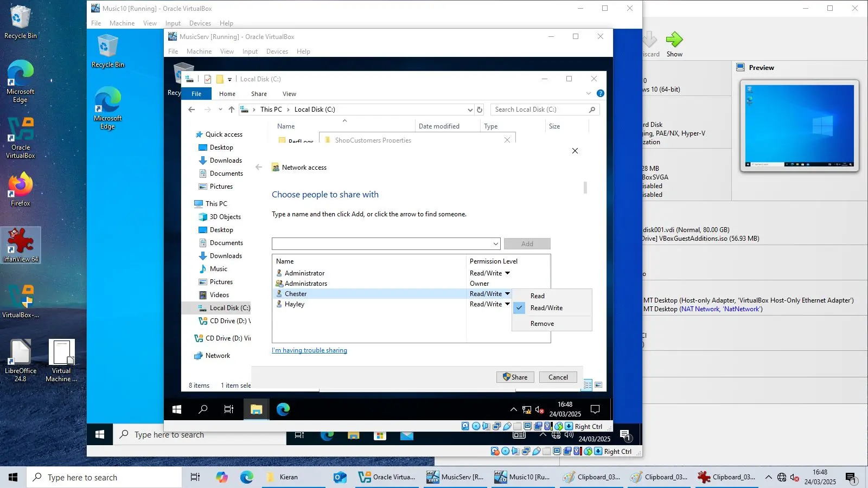
Task: Click the Properties icon in Explorer's quick access toolbar
Action: click(208, 79)
